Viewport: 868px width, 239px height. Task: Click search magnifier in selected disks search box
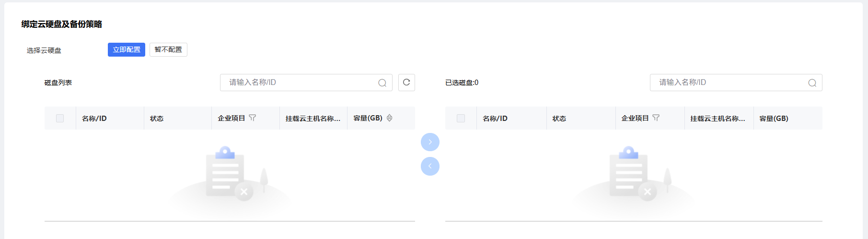pos(812,83)
